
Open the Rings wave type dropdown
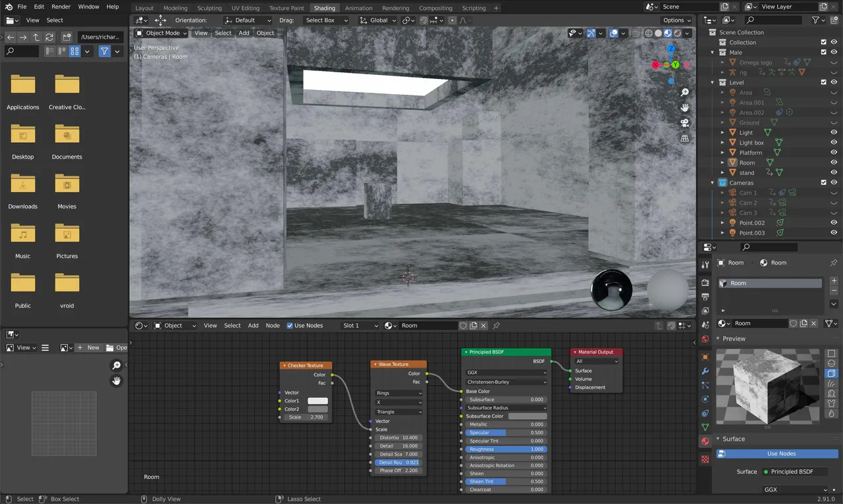point(399,393)
